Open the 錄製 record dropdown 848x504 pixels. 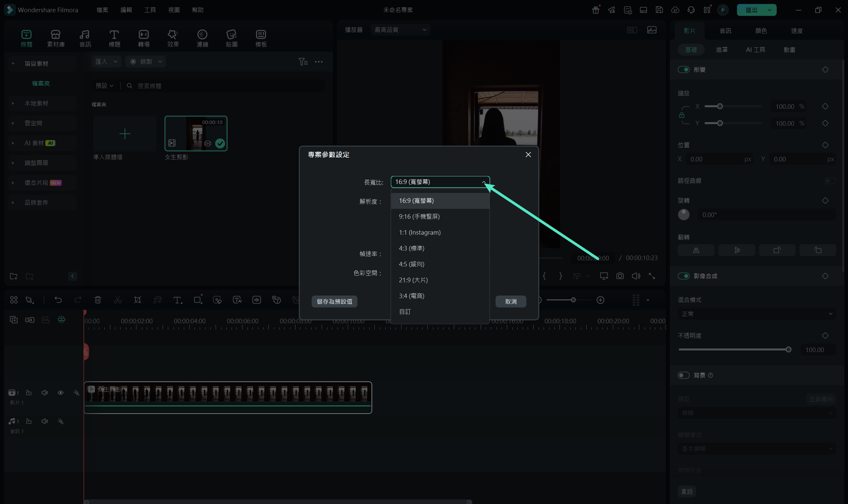[x=145, y=62]
